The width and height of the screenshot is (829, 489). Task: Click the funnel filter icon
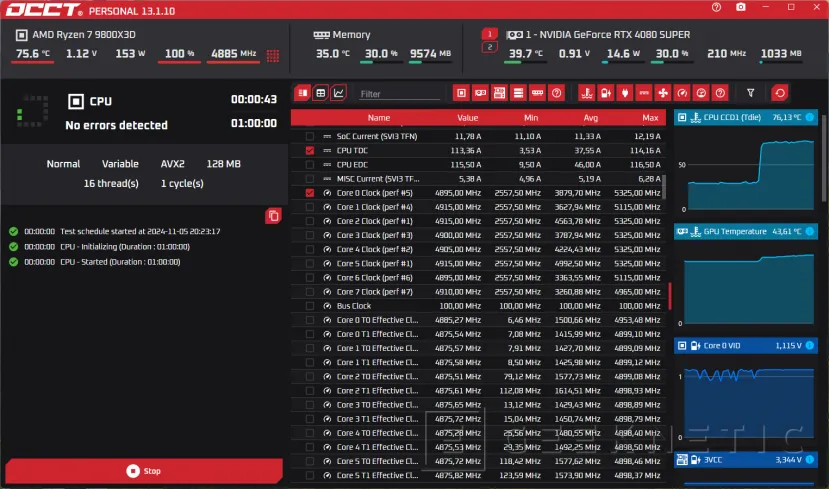750,93
